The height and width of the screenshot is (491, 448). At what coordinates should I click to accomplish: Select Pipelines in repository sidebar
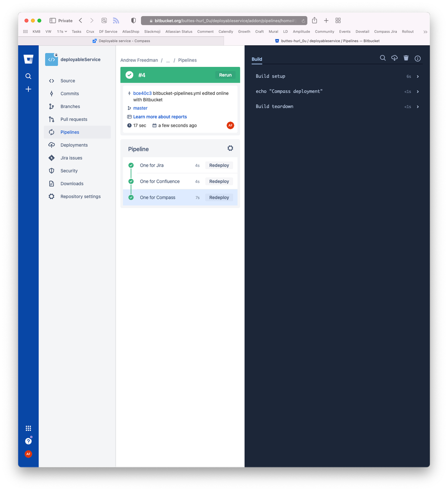[77, 132]
